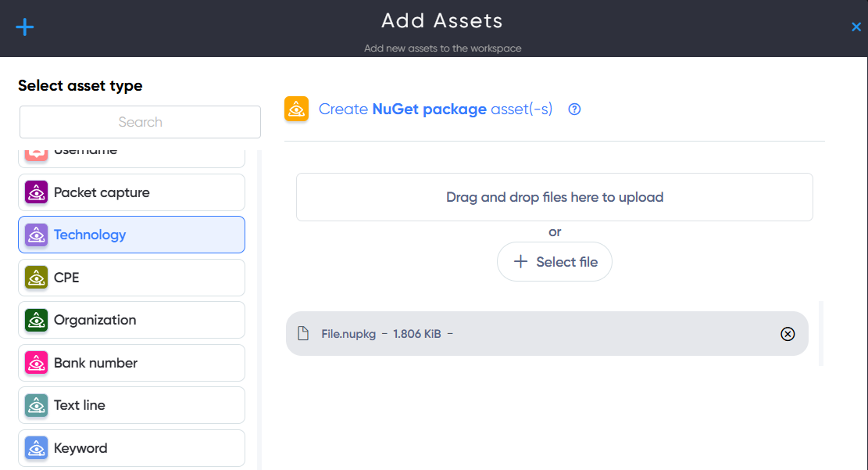Click the Create NuGet package heading
Screen dimensions: 868x470
click(x=436, y=109)
